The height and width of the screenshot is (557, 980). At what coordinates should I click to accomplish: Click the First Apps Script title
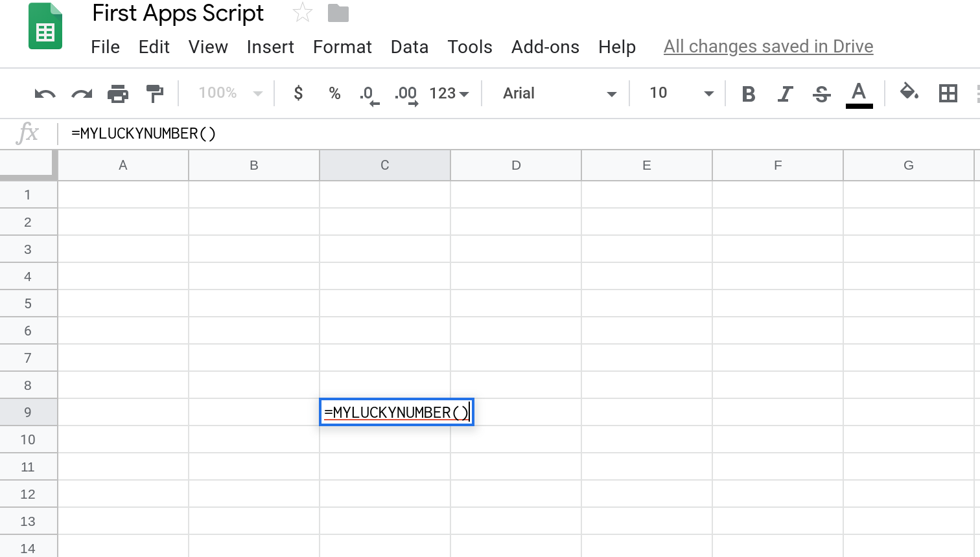tap(178, 13)
